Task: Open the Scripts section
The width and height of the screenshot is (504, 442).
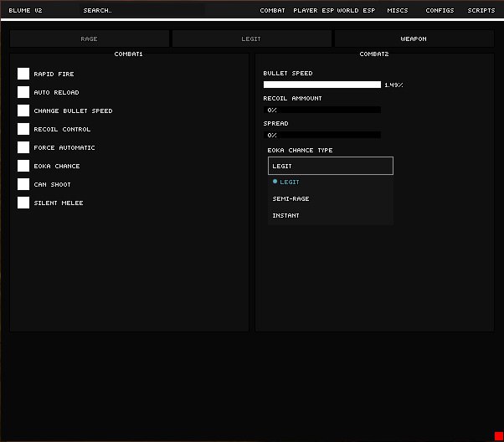Action: [x=481, y=11]
